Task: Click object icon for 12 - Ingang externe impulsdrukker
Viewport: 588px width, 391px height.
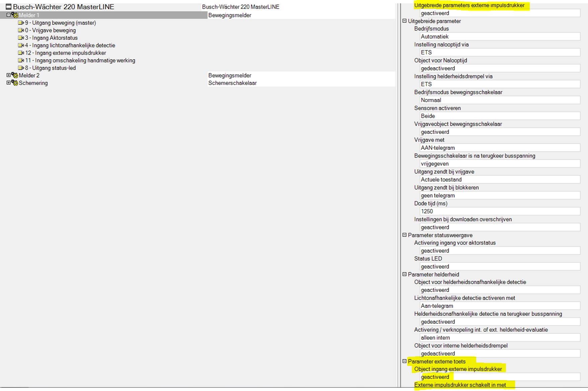Action: (x=21, y=53)
